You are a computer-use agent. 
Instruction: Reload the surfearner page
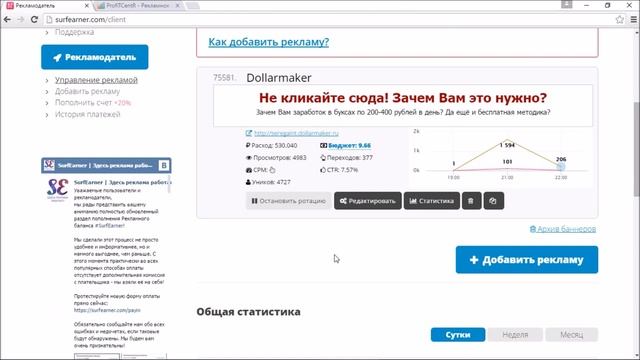[34, 19]
